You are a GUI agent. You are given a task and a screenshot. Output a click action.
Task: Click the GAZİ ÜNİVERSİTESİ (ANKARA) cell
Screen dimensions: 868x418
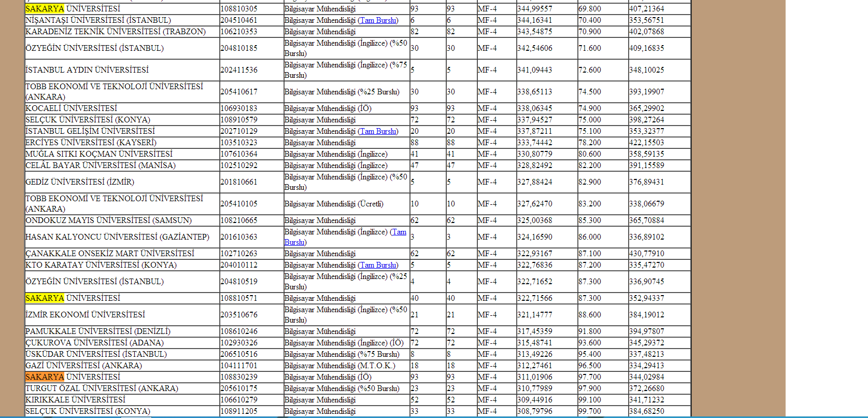(x=122, y=366)
